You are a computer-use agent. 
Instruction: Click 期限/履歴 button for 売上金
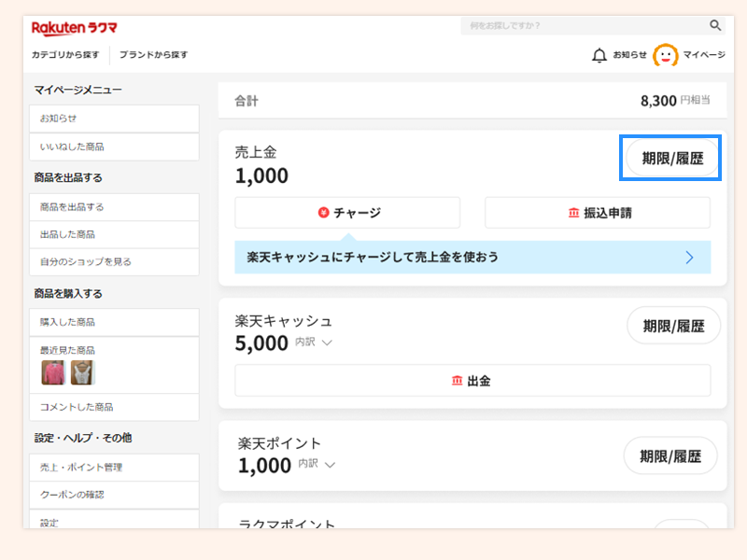tap(672, 158)
